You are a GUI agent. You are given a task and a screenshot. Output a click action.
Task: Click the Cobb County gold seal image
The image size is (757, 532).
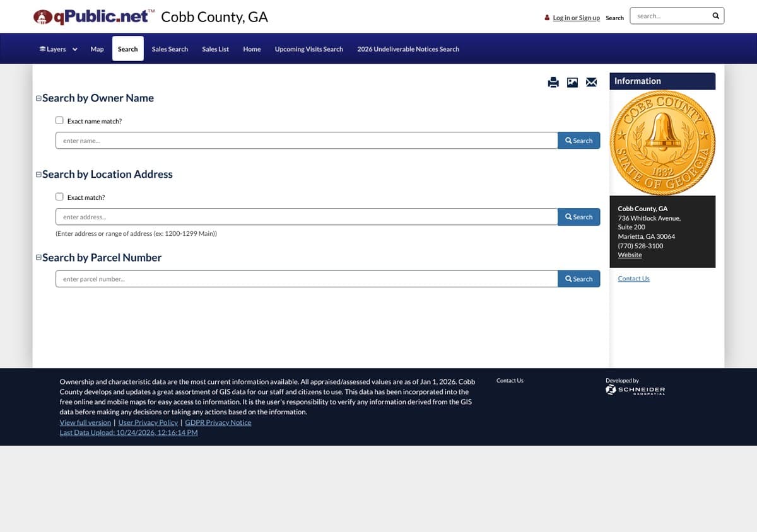(662, 142)
